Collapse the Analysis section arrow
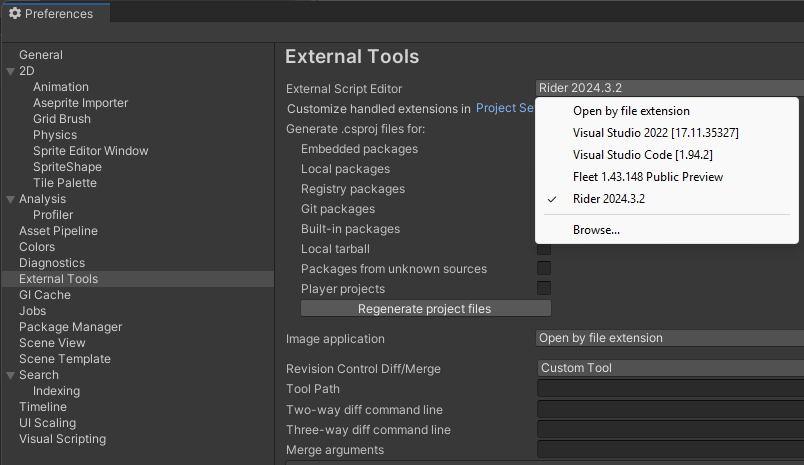This screenshot has width=804, height=465. coord(10,199)
